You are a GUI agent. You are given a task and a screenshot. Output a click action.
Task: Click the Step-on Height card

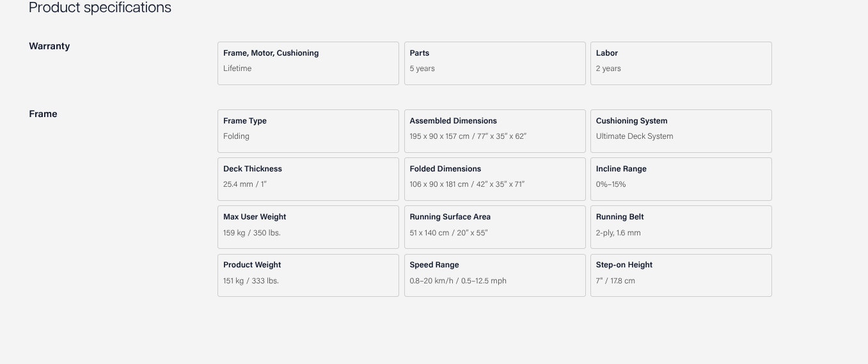pos(681,275)
